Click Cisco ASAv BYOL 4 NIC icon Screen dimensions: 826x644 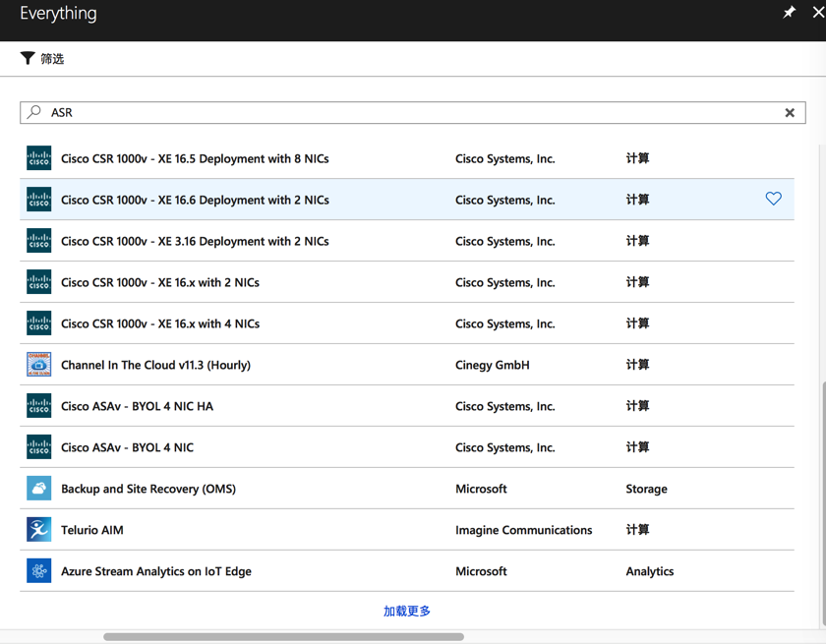tap(39, 447)
